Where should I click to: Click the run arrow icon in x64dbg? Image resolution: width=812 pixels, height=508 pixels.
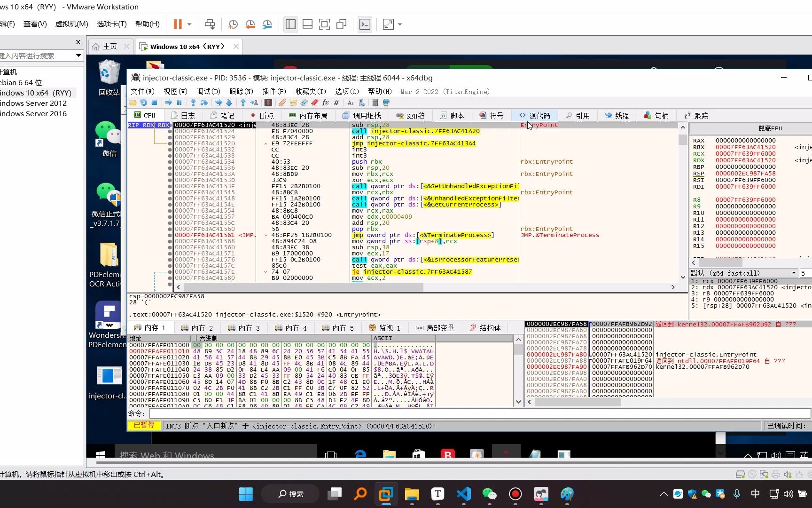click(x=169, y=103)
